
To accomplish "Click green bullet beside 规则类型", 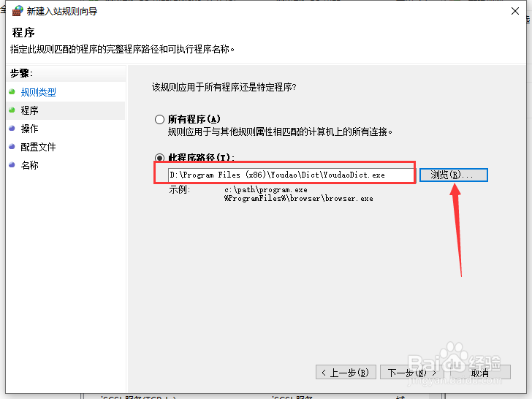I will (x=12, y=91).
